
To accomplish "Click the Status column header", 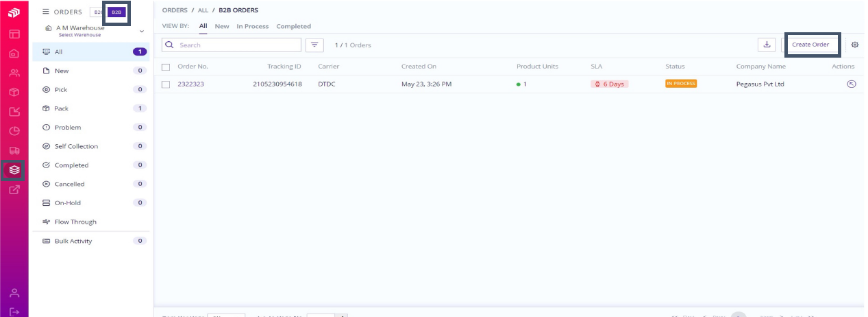I will pyautogui.click(x=675, y=67).
